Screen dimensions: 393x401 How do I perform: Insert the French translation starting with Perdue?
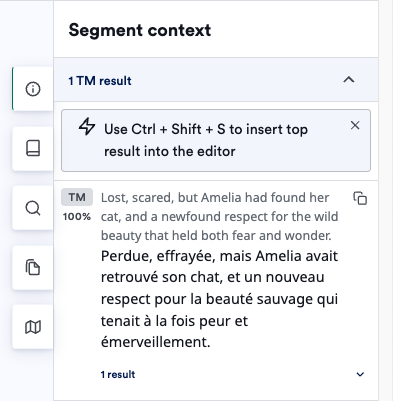coord(219,299)
